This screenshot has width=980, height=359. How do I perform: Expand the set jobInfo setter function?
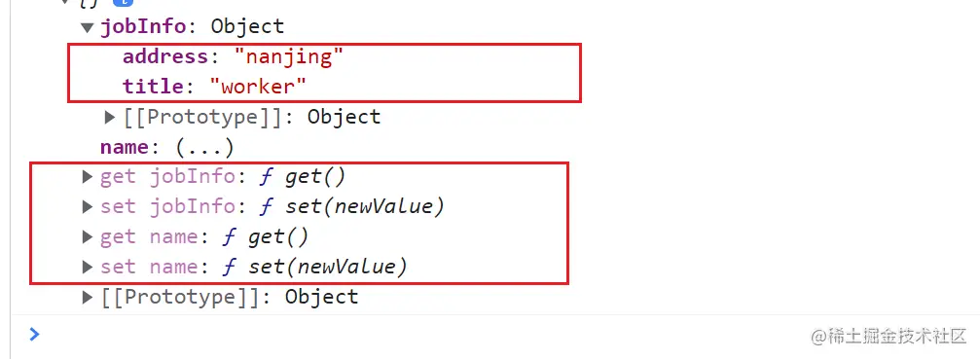88,206
